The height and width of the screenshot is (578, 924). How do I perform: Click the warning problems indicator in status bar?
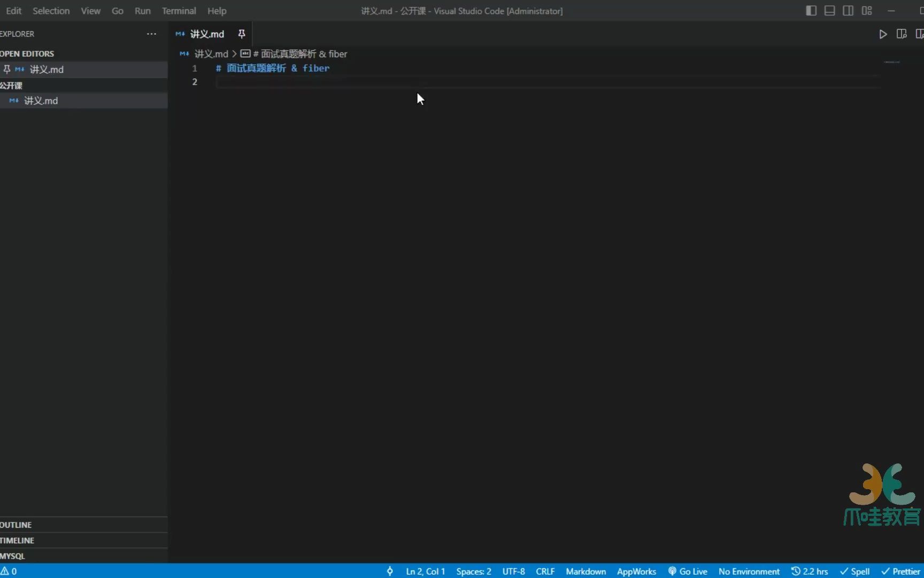click(9, 571)
